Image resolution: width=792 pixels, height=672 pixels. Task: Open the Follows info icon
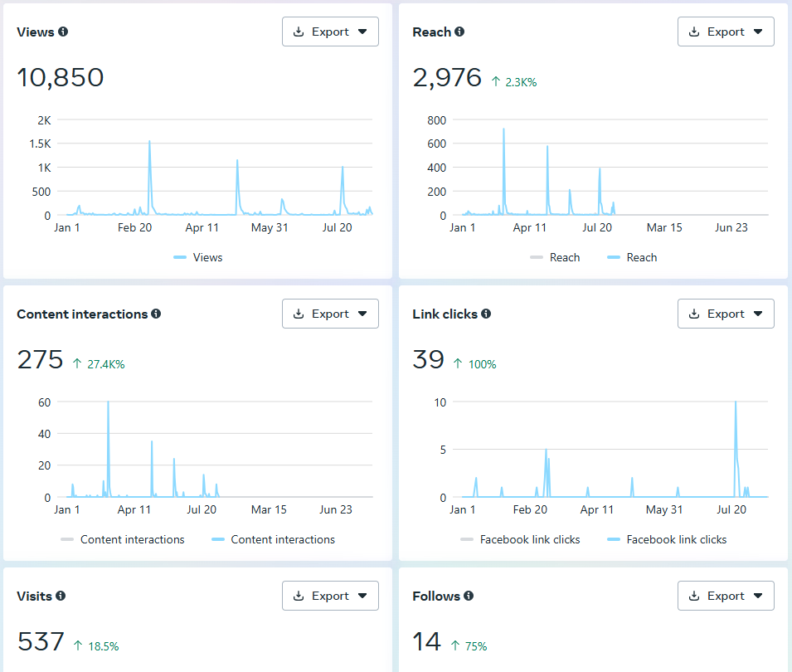tap(469, 597)
